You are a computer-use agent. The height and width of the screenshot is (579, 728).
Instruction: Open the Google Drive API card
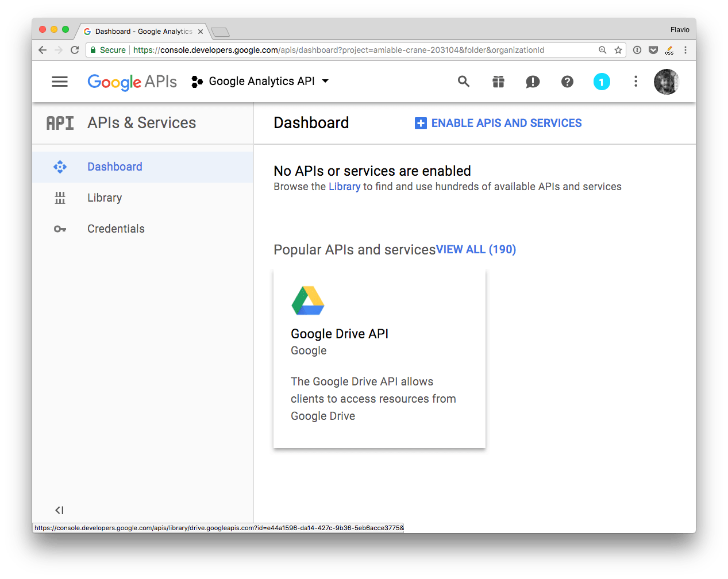[379, 356]
